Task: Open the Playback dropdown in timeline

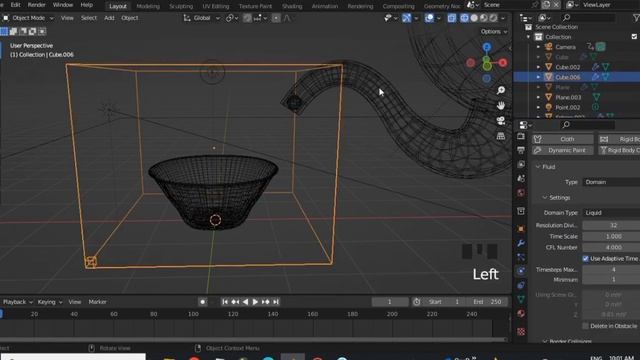Action: tap(18, 302)
